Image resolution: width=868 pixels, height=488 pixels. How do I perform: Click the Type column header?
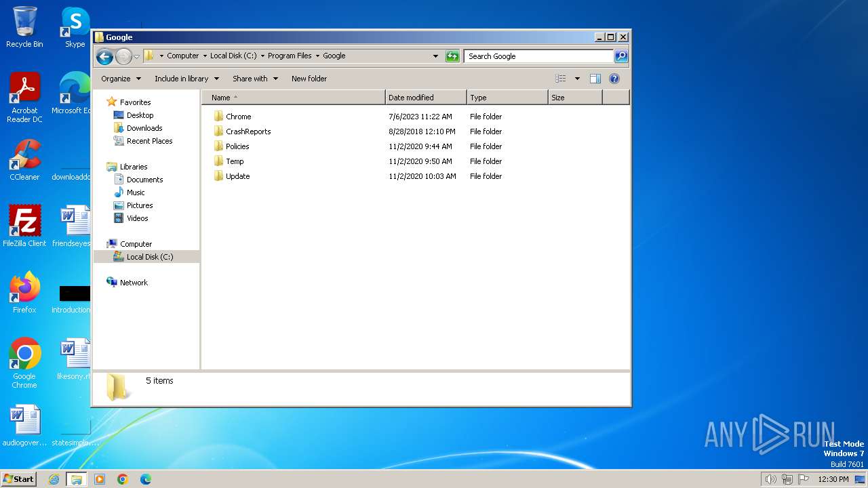(507, 98)
